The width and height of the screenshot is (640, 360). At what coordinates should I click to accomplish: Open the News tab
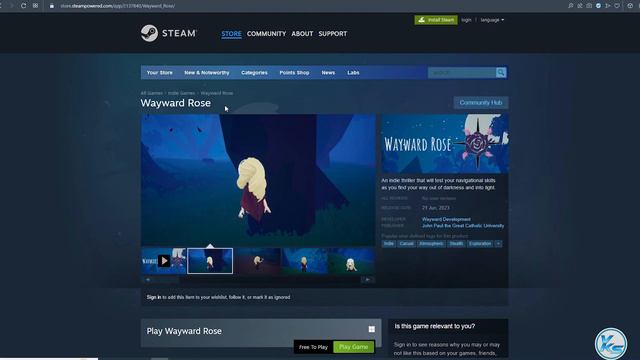[328, 73]
